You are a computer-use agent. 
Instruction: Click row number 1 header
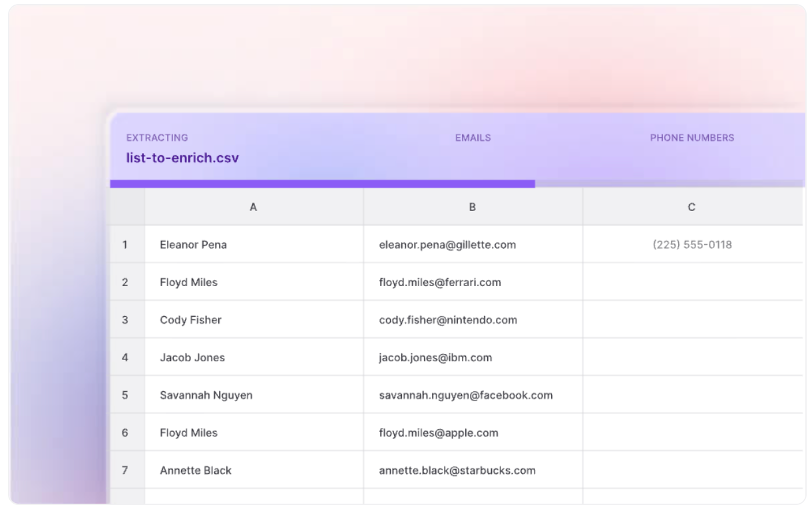click(125, 245)
